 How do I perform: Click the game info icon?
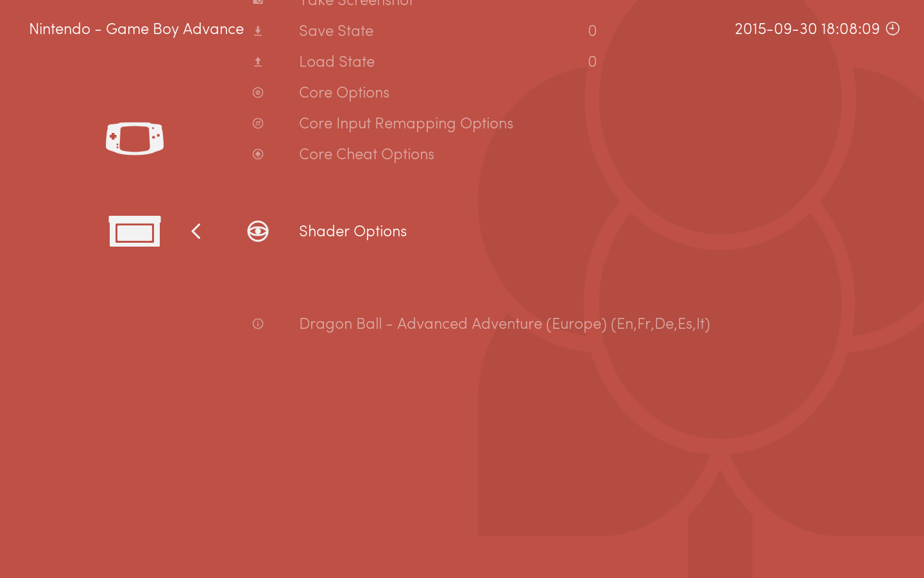(x=258, y=324)
